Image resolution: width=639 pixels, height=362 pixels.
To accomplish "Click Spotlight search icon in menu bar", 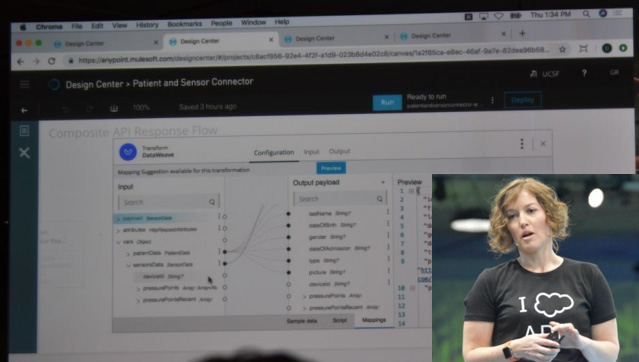I will pyautogui.click(x=586, y=14).
